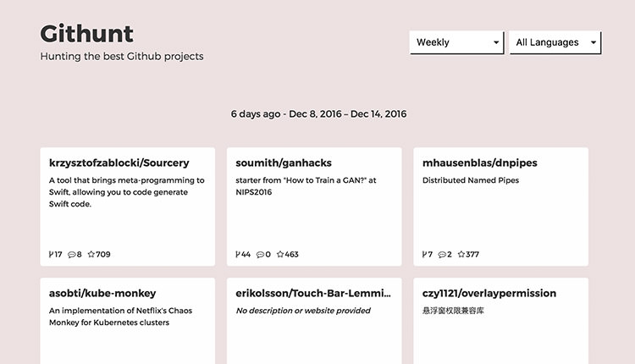Click comment icon on Sourcery card
Screen dimensions: 635x364
coord(72,255)
